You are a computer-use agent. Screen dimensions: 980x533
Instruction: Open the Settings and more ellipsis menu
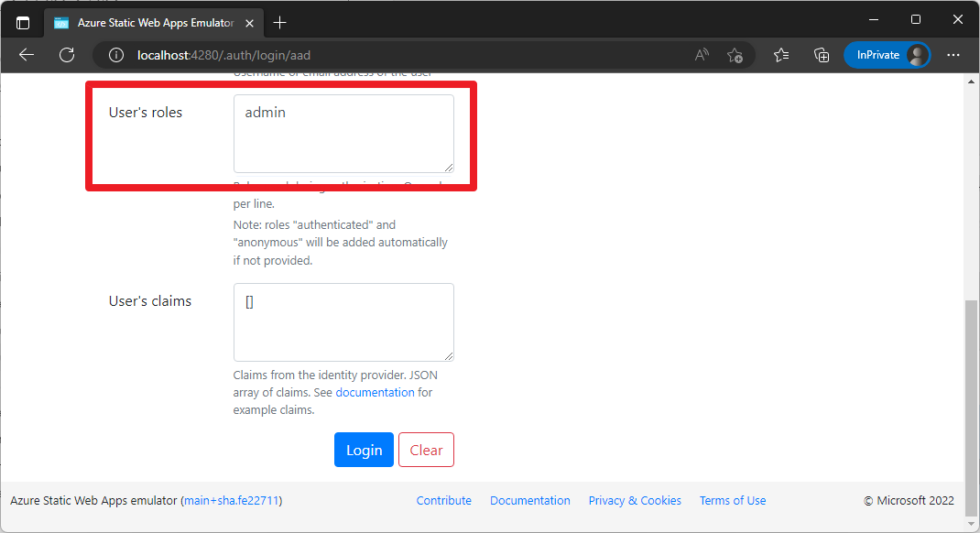click(x=953, y=55)
